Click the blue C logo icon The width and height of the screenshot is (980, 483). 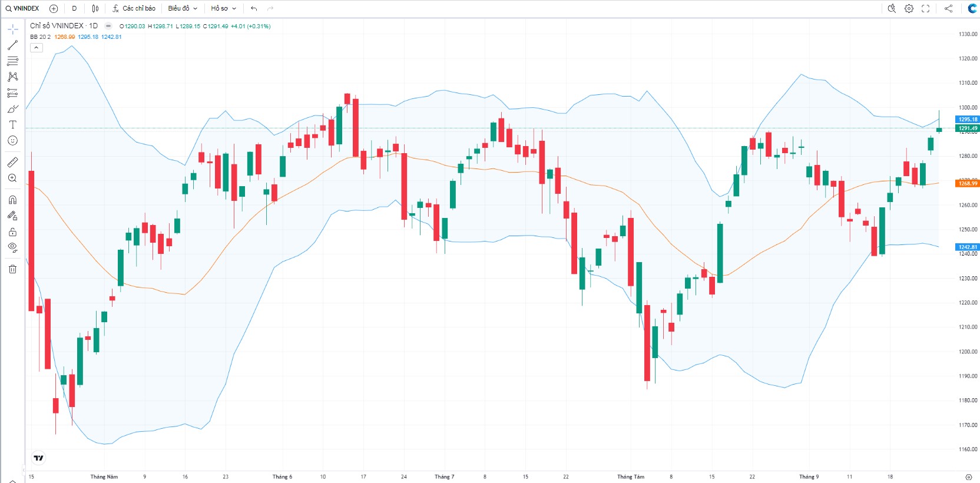(x=972, y=8)
